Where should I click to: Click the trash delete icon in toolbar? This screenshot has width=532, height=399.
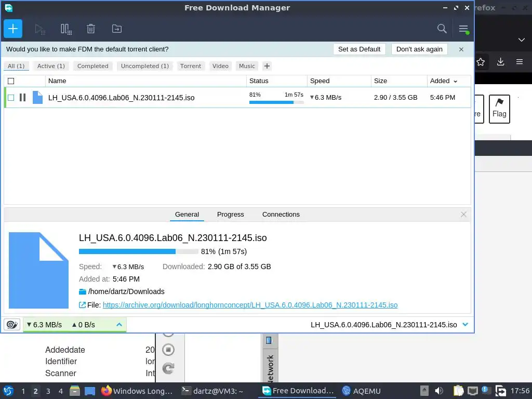(90, 29)
